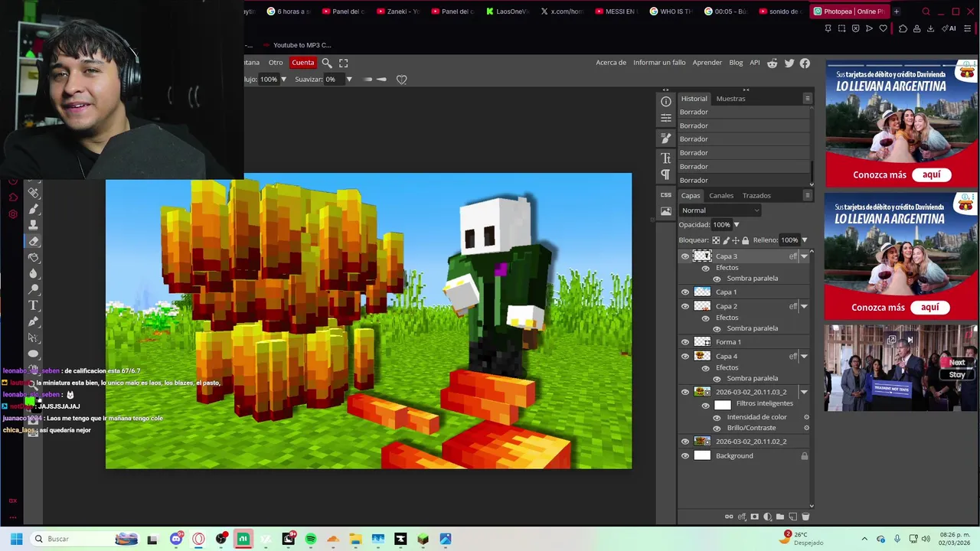Viewport: 980px width, 551px height.
Task: Open the Character panel icon
Action: [x=666, y=158]
